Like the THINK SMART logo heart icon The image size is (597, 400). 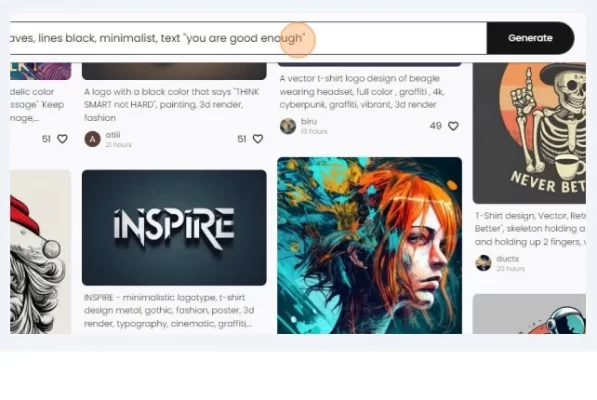coord(258,139)
